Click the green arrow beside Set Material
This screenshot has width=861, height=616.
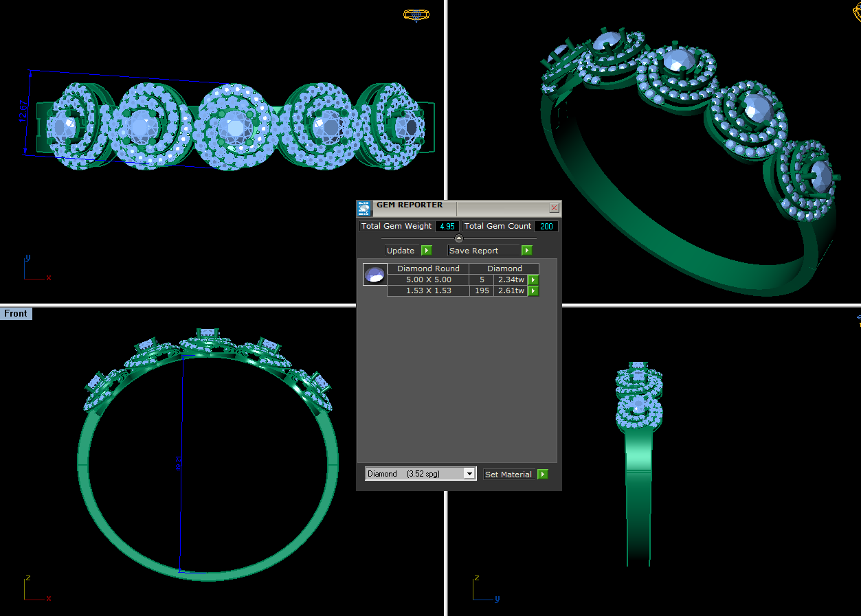click(542, 475)
